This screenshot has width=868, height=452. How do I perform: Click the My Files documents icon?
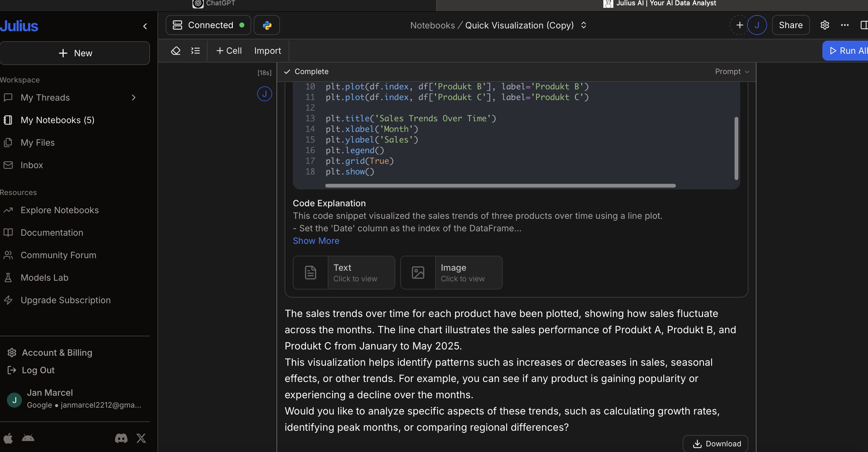(8, 143)
